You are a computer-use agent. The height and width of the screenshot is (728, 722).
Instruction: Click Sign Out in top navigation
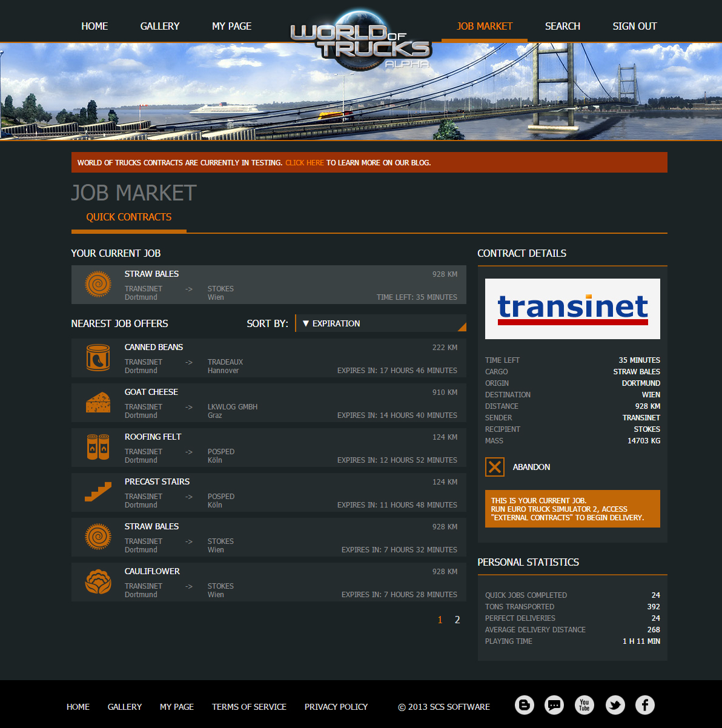[x=635, y=26]
